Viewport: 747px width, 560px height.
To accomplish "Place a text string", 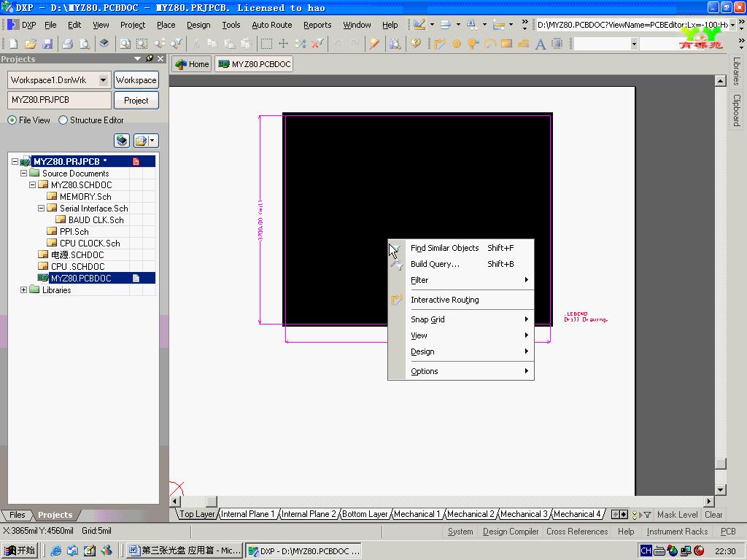I will point(541,44).
